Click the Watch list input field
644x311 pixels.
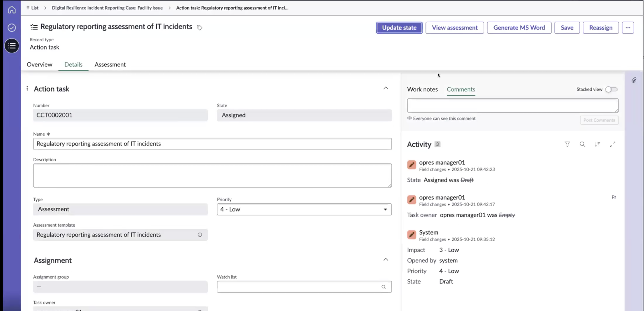coord(304,287)
